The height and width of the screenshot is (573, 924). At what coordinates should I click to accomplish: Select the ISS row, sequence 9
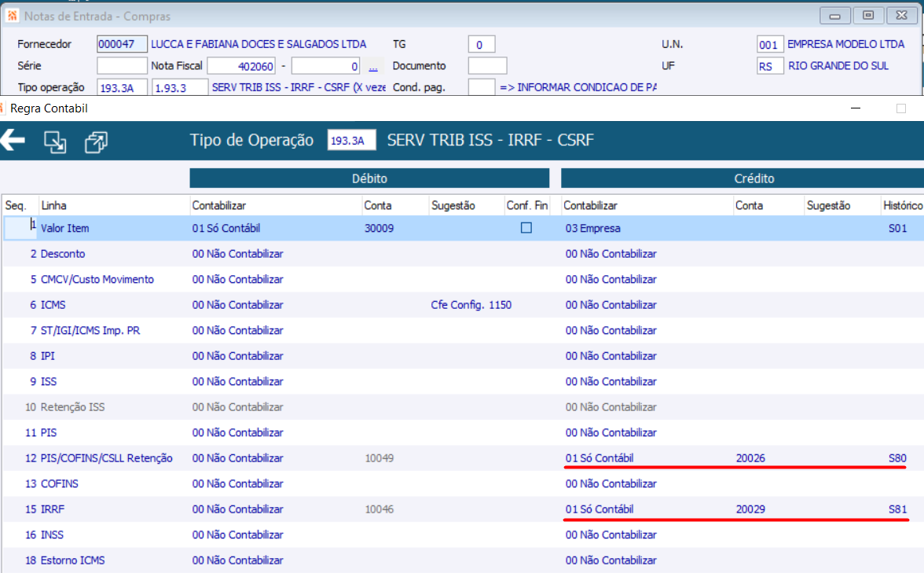[464, 381]
